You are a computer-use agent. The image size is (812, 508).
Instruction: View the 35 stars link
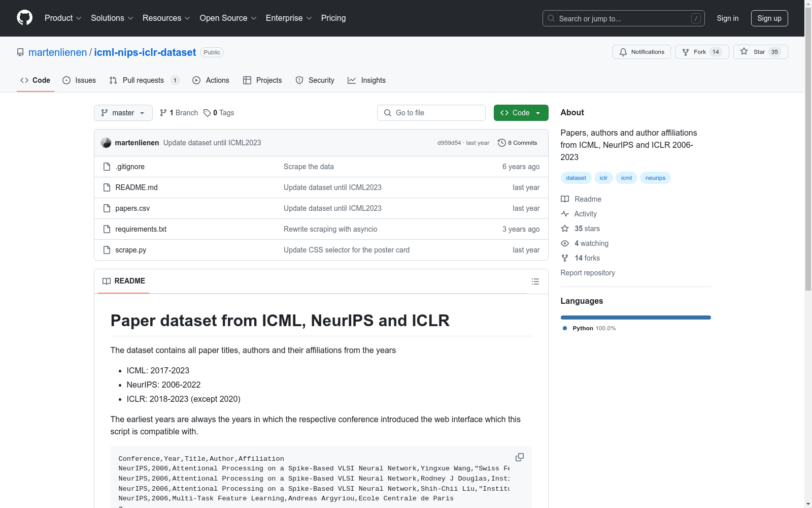coord(581,229)
